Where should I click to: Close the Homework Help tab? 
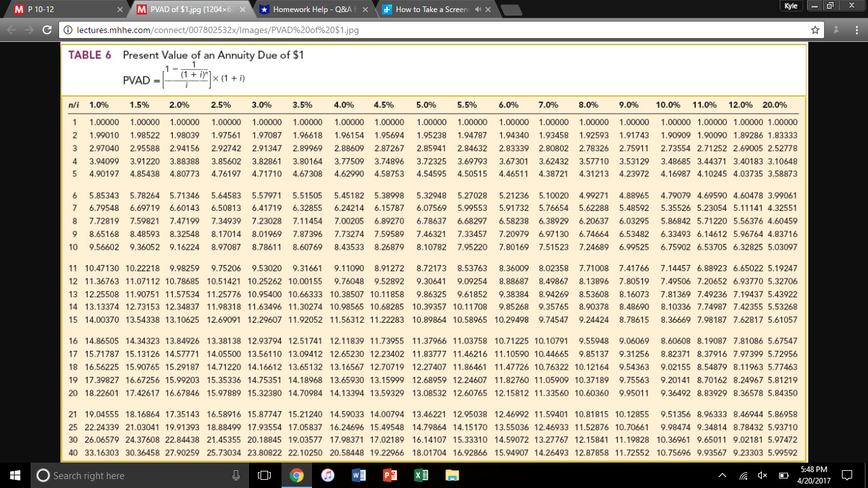tap(365, 10)
